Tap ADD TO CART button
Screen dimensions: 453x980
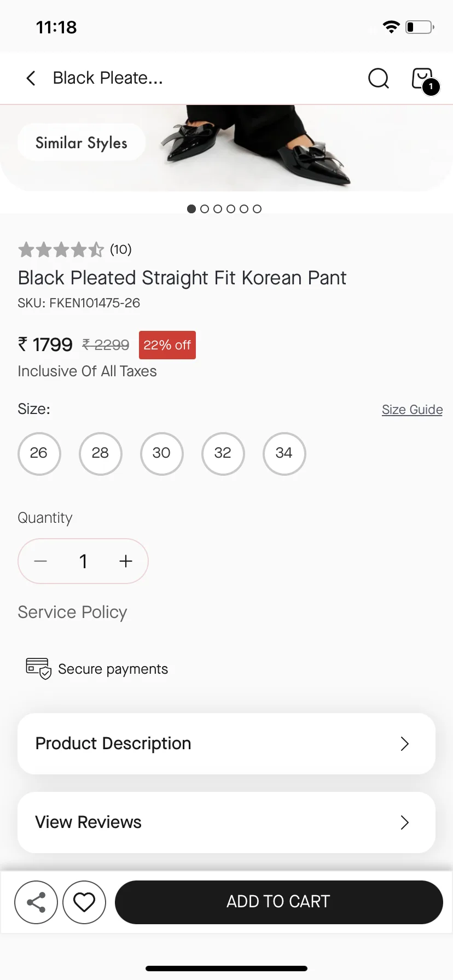pos(278,902)
